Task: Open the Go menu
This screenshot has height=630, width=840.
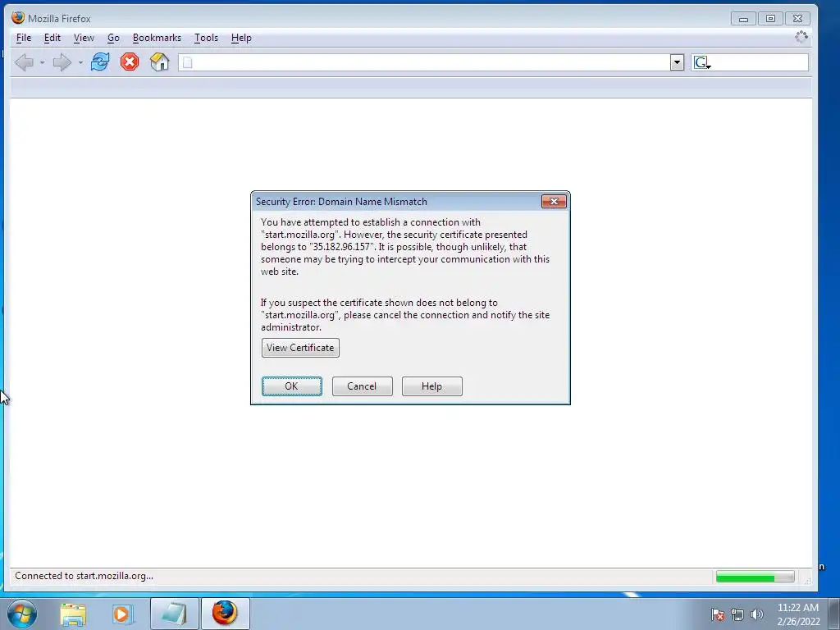Action: 113,38
